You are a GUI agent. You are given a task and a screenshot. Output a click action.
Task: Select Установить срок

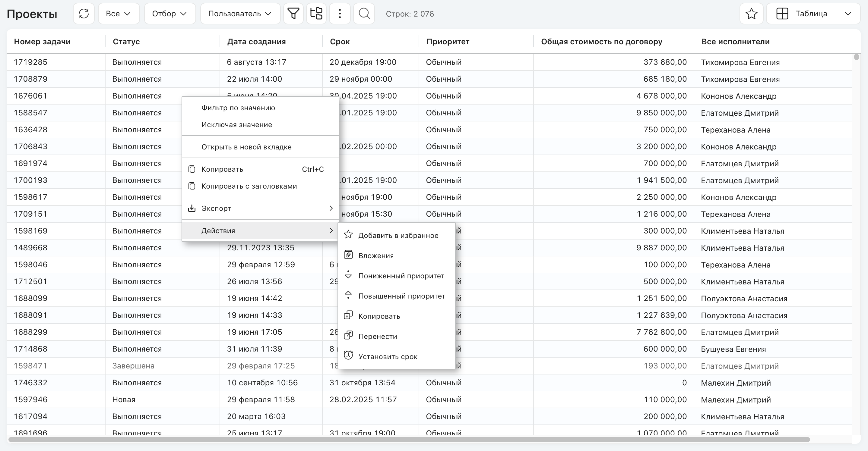click(x=397, y=356)
